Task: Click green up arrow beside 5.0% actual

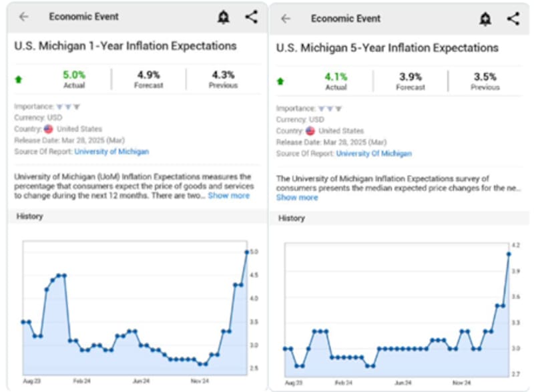Action: pos(19,79)
